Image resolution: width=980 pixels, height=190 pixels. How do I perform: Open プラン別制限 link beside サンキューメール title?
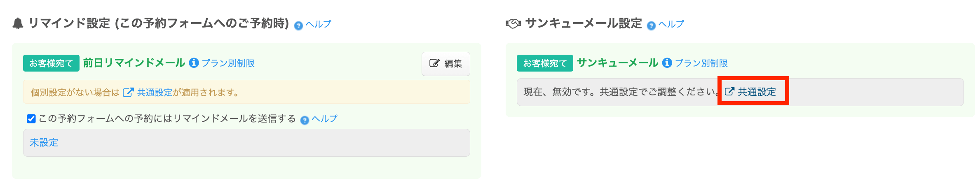(x=701, y=63)
